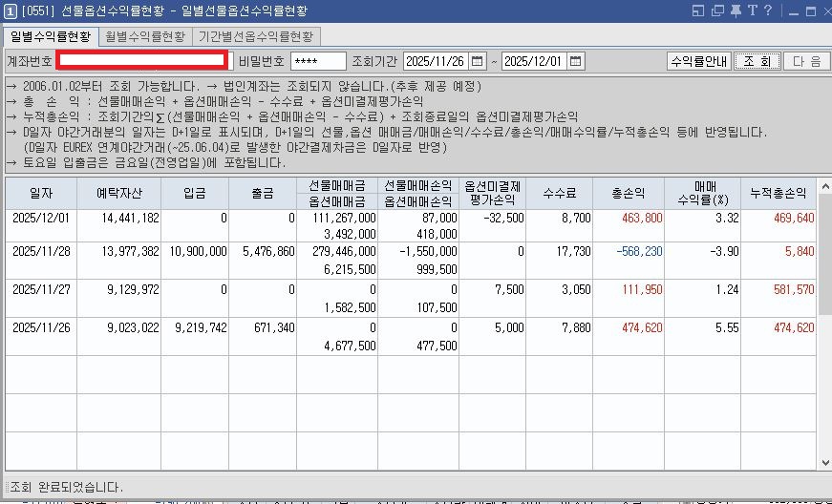832x504 pixels.
Task: Click the 총손익 column header
Action: coord(629,194)
